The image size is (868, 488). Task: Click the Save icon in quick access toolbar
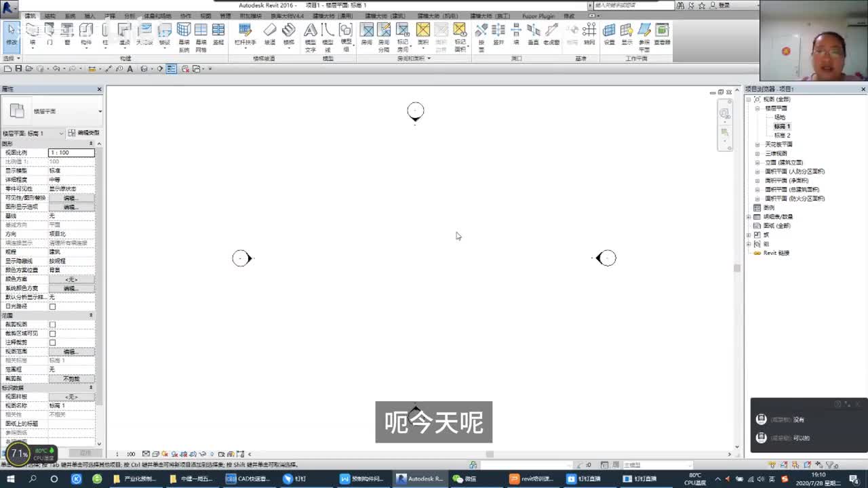coord(18,68)
